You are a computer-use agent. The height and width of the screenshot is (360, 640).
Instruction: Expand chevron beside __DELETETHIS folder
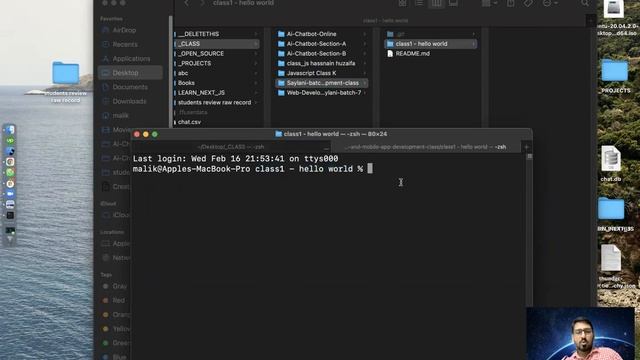256,34
